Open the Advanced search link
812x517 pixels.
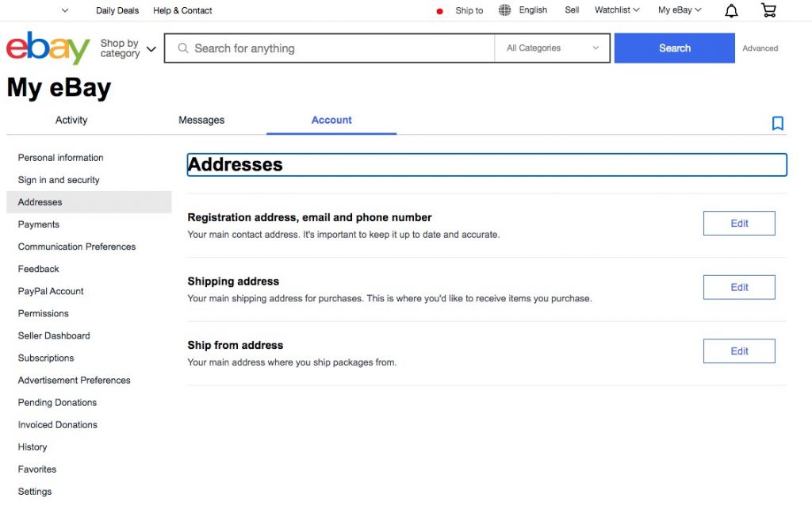click(x=760, y=48)
